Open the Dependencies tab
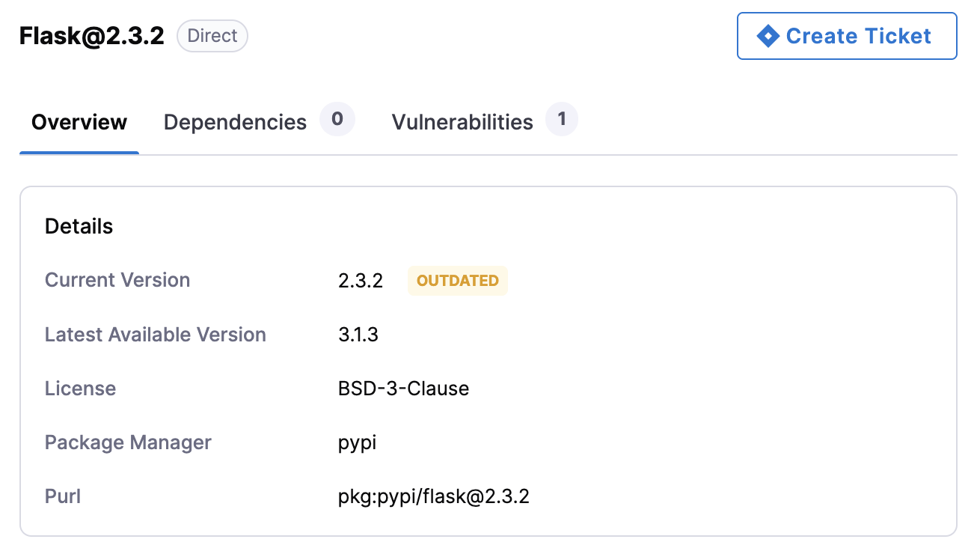Screen dimensions: 980x554 click(x=235, y=122)
